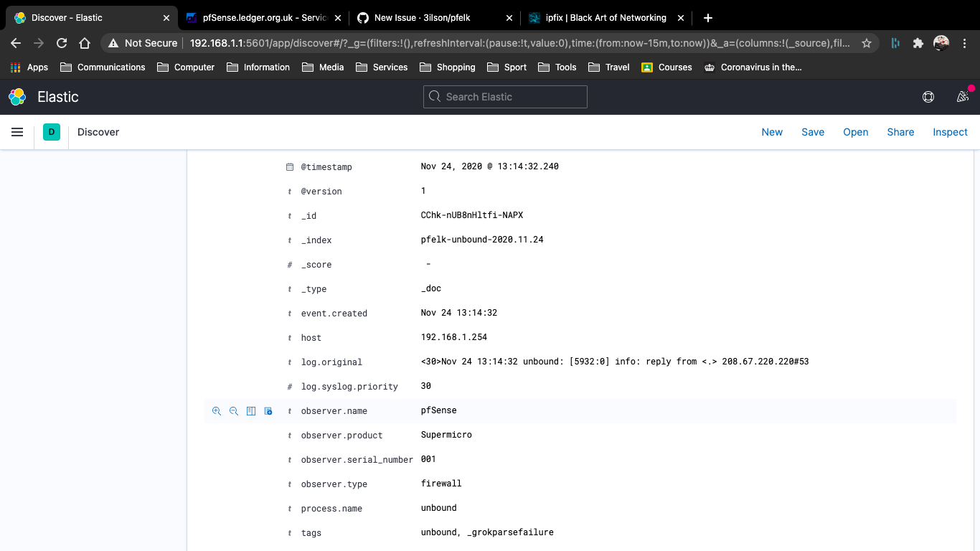Click the process.name field name
The height and width of the screenshot is (551, 980).
click(331, 509)
